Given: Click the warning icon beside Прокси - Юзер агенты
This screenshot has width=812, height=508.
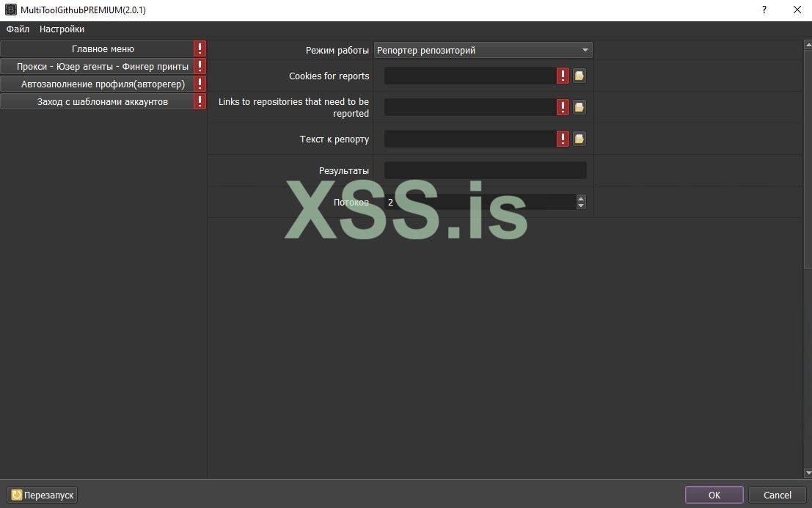Looking at the screenshot, I should pos(200,66).
